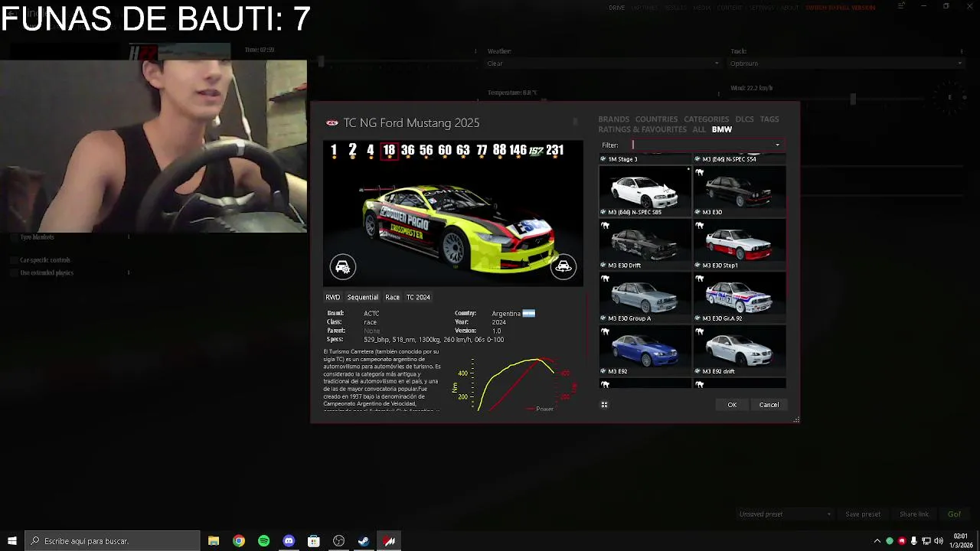Select skin number 157
Viewport: 980px width, 551px height.
pos(536,150)
